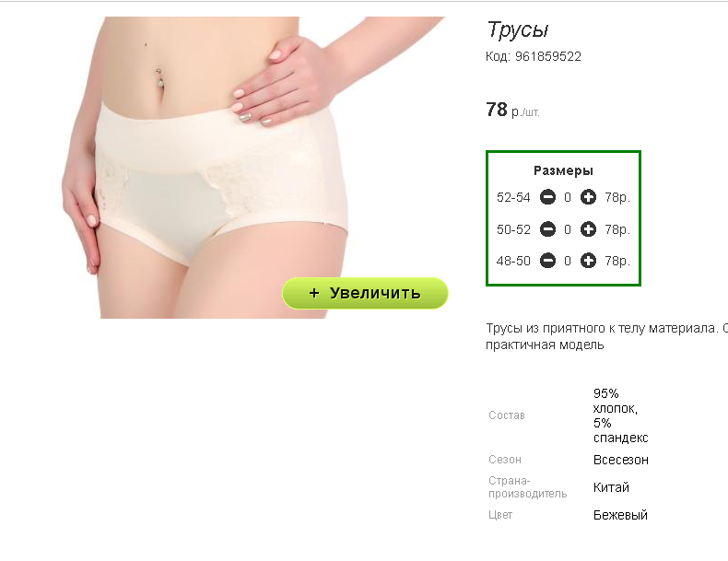Image resolution: width=728 pixels, height=561 pixels.
Task: Click the Китай country value
Action: click(611, 487)
